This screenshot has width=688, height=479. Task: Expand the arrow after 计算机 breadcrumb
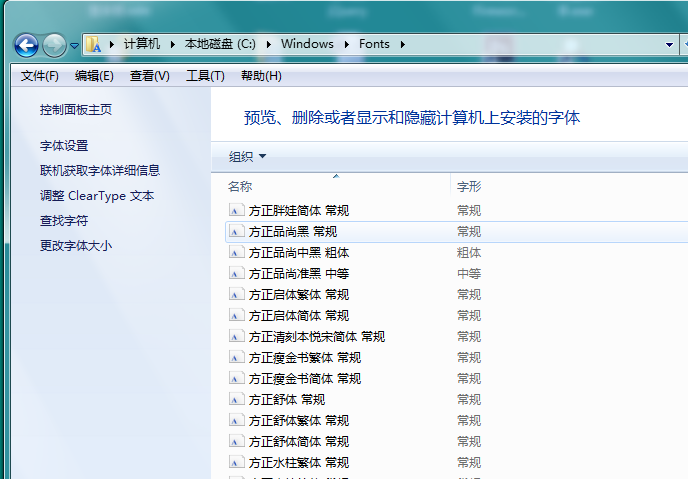click(173, 44)
